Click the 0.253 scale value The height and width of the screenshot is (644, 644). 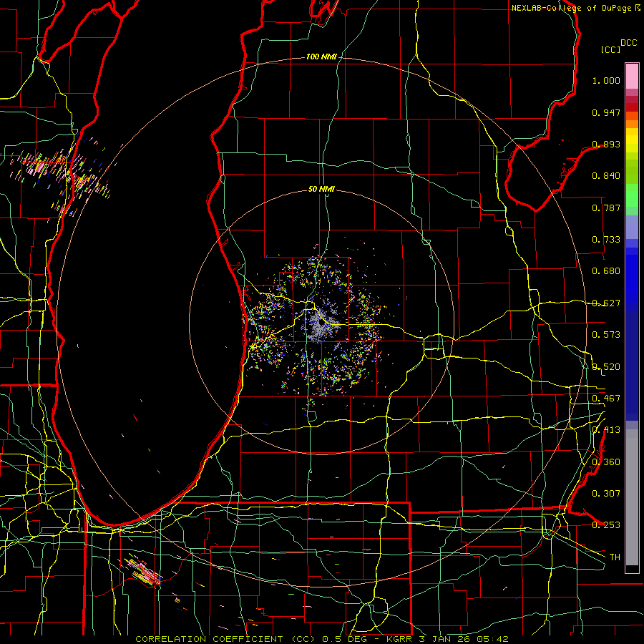click(606, 525)
